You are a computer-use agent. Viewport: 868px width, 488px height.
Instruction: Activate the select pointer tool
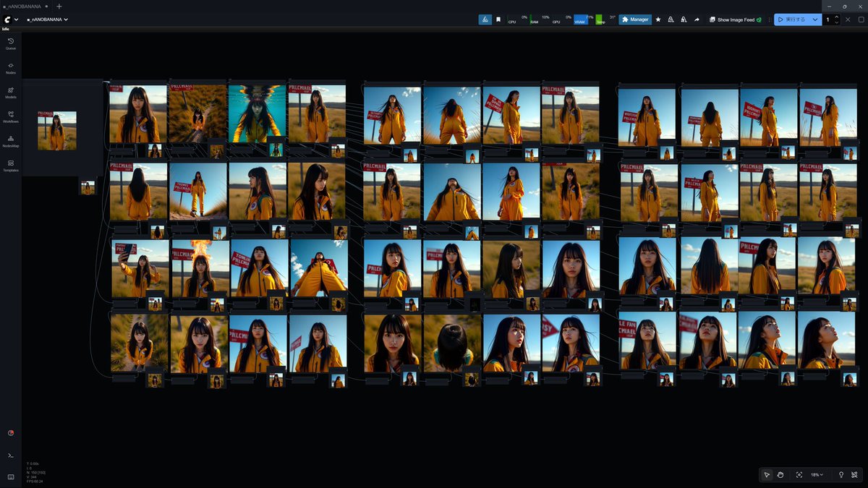tap(767, 475)
